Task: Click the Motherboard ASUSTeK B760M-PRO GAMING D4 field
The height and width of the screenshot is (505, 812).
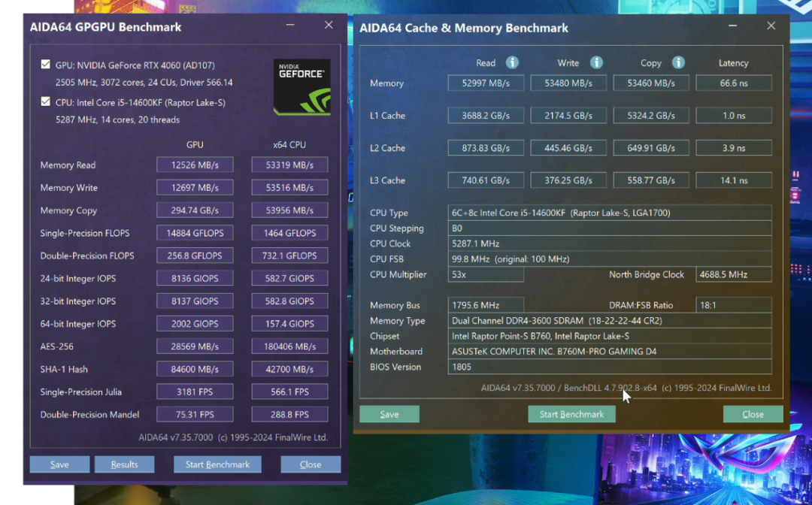Action: point(610,352)
